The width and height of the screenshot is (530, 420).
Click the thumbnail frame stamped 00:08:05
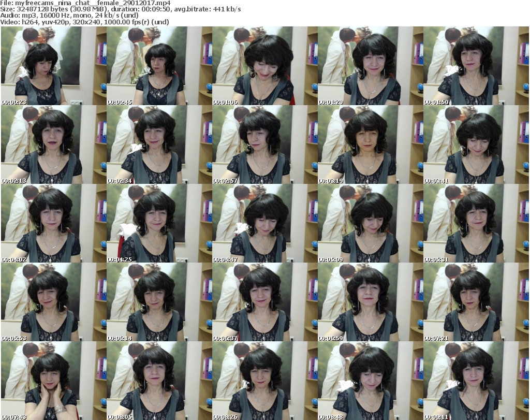[159, 381]
